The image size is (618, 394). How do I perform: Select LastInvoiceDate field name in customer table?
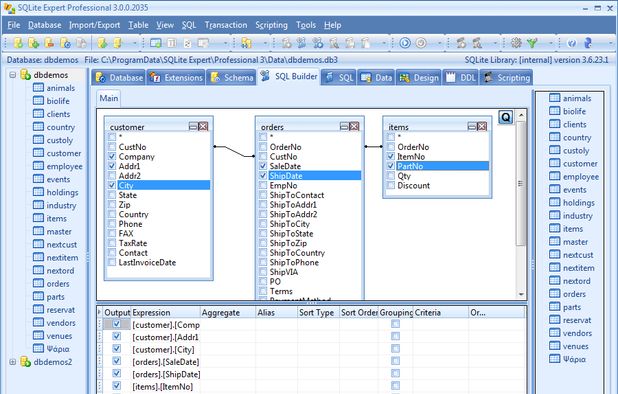pos(147,262)
